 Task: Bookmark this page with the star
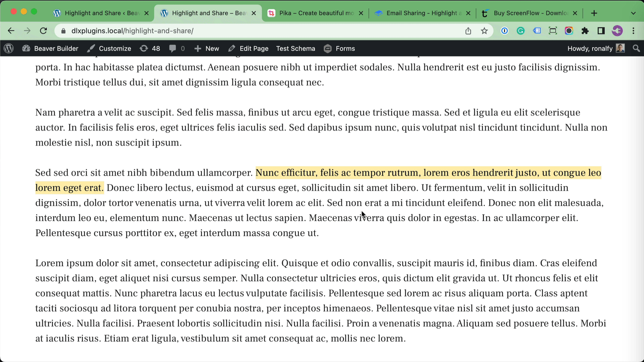484,31
